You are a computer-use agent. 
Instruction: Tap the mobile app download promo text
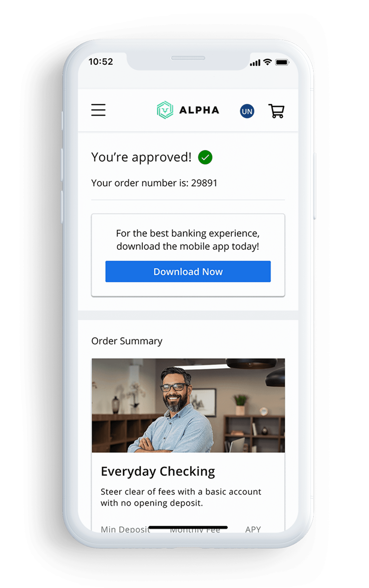tap(188, 240)
